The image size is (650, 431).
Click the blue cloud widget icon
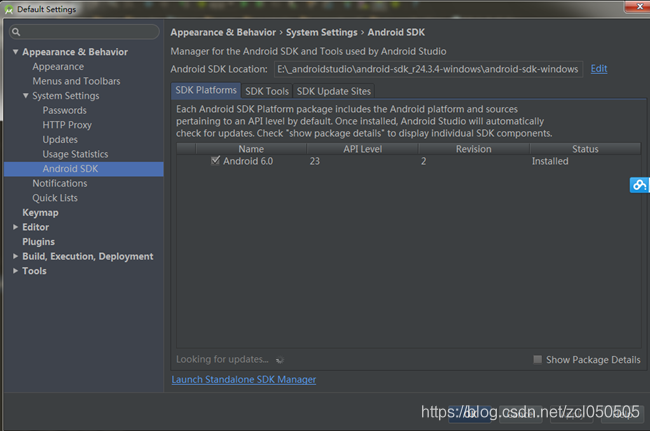(639, 185)
